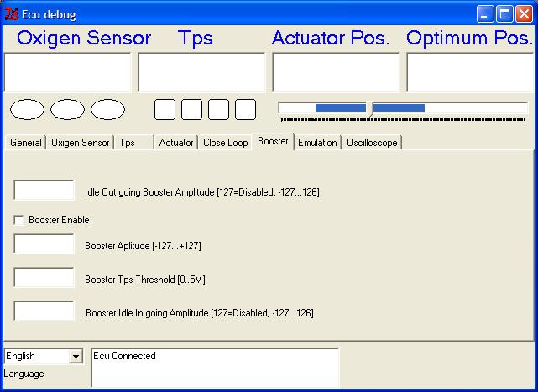Click the fourth rounded square indicator
Screen dimensions: 538x392
tap(245, 109)
